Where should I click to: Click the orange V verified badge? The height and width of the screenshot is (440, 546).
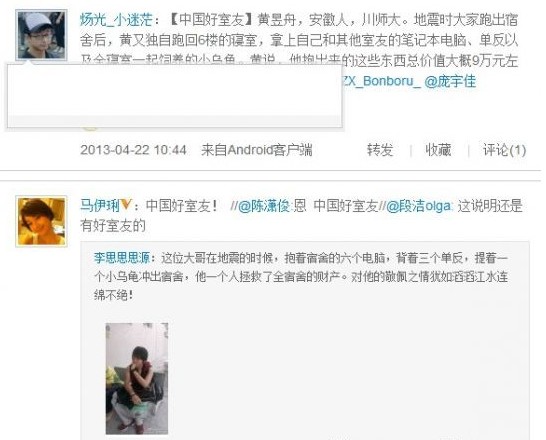(x=126, y=205)
